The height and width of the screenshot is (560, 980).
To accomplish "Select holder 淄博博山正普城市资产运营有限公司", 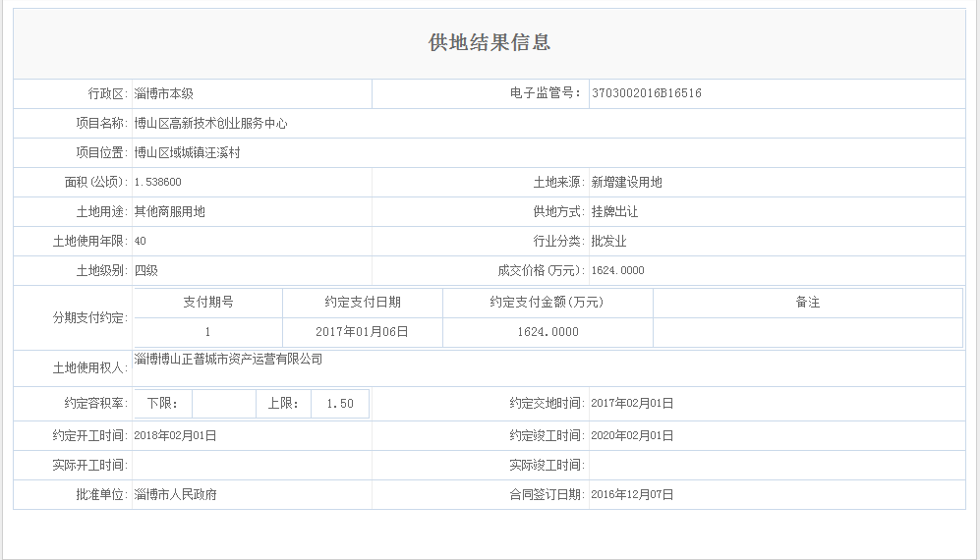I will click(228, 359).
